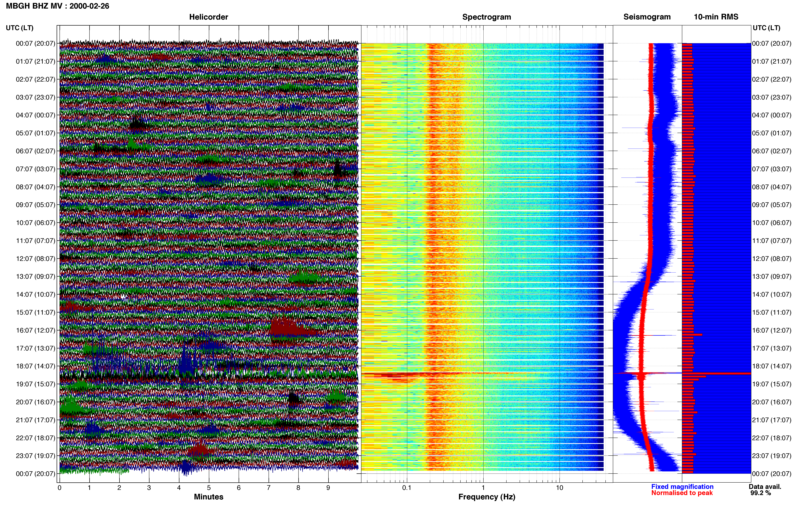Screen dimensions: 812x508
Task: Select the '10-min RMS' panel heading
Action: point(716,17)
